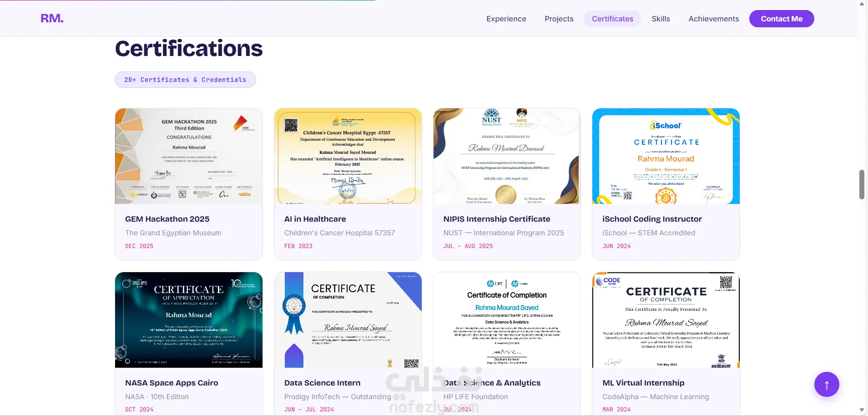This screenshot has width=868, height=416.
Task: View the CodeAlpha certificate image
Action: tap(666, 320)
